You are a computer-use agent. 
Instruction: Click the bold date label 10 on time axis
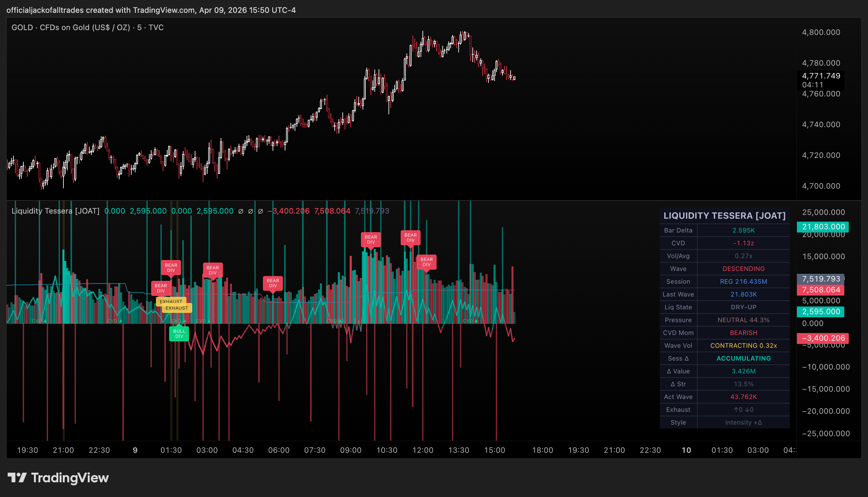[x=686, y=450]
